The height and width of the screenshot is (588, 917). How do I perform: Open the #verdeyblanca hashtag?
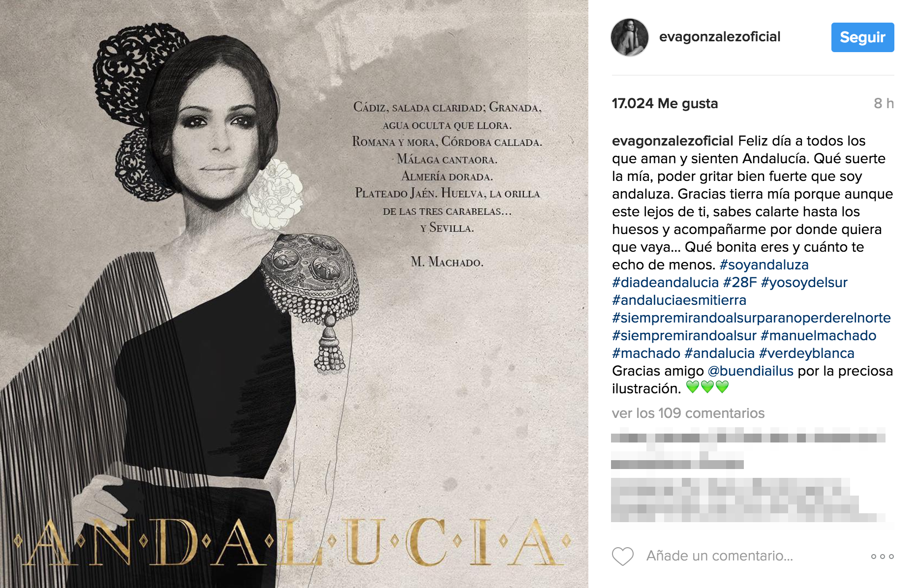click(x=806, y=353)
